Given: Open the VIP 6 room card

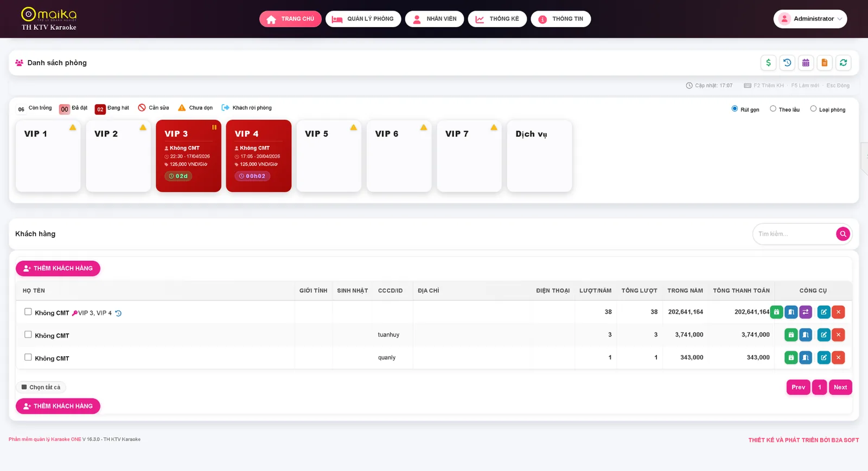Looking at the screenshot, I should [399, 156].
